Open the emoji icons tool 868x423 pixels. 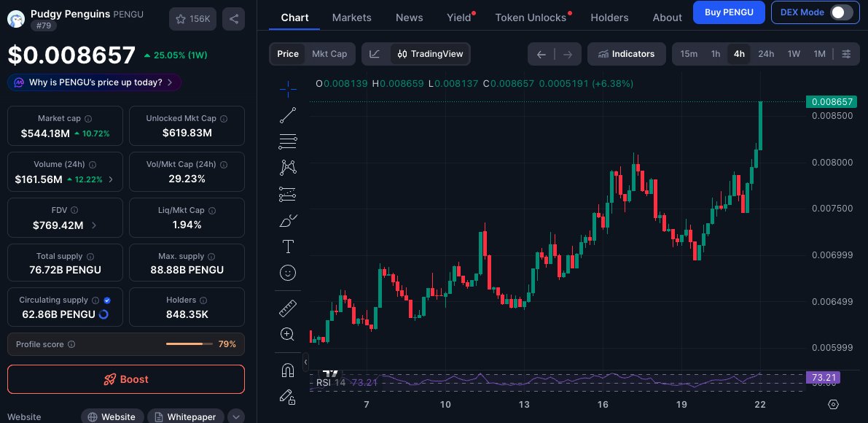point(288,273)
